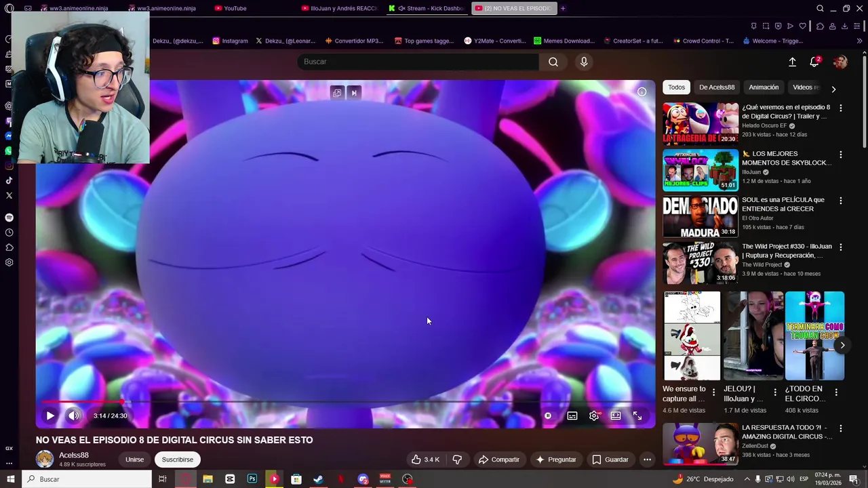Open browser downloads icon
This screenshot has width=868, height=488.
pos(844,26)
